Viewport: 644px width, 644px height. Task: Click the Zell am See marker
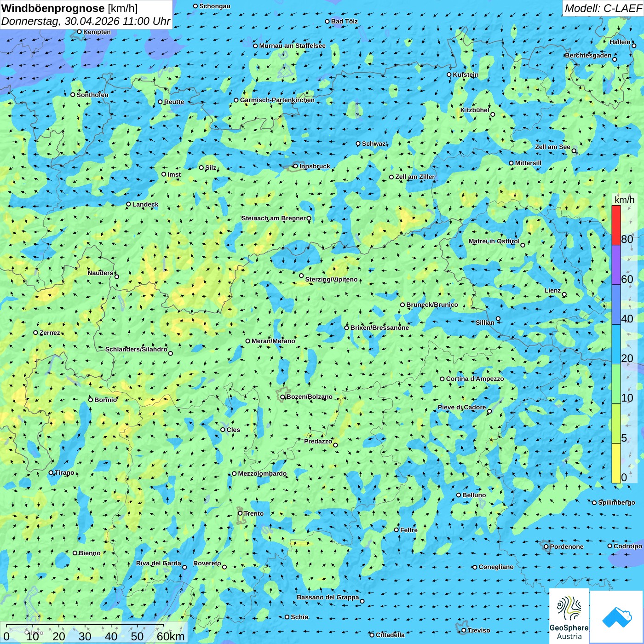tap(574, 151)
